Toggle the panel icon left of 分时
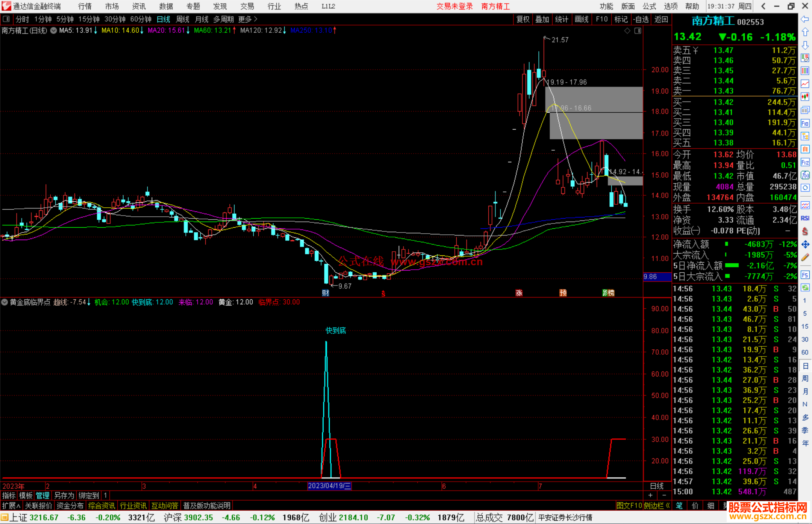The height and width of the screenshot is (524, 812). click(x=6, y=19)
